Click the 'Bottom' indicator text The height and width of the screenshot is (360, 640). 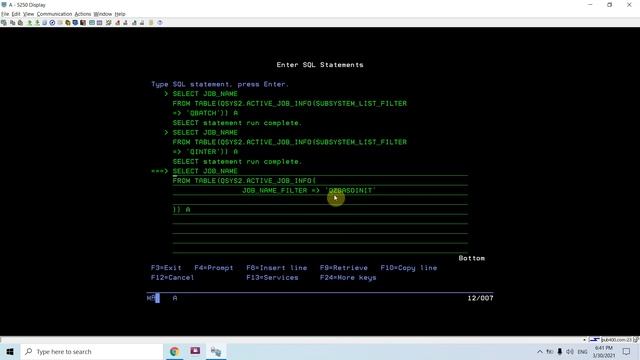(x=471, y=258)
